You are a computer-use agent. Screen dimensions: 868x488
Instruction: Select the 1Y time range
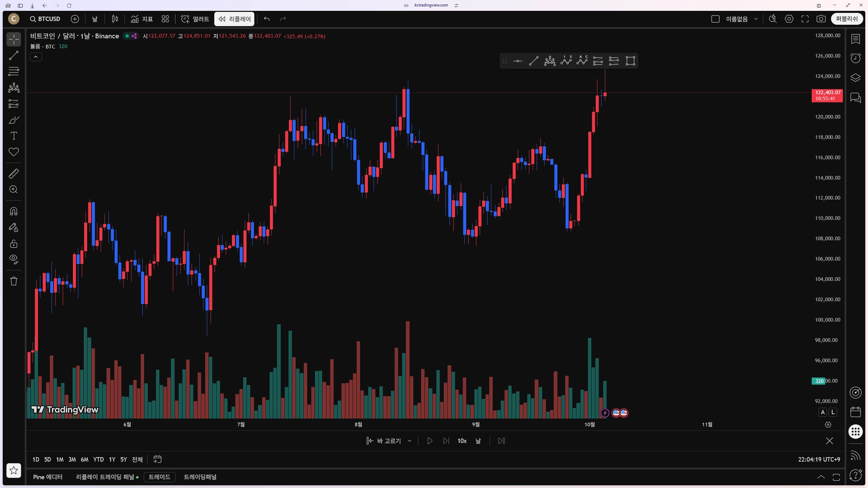click(x=112, y=460)
